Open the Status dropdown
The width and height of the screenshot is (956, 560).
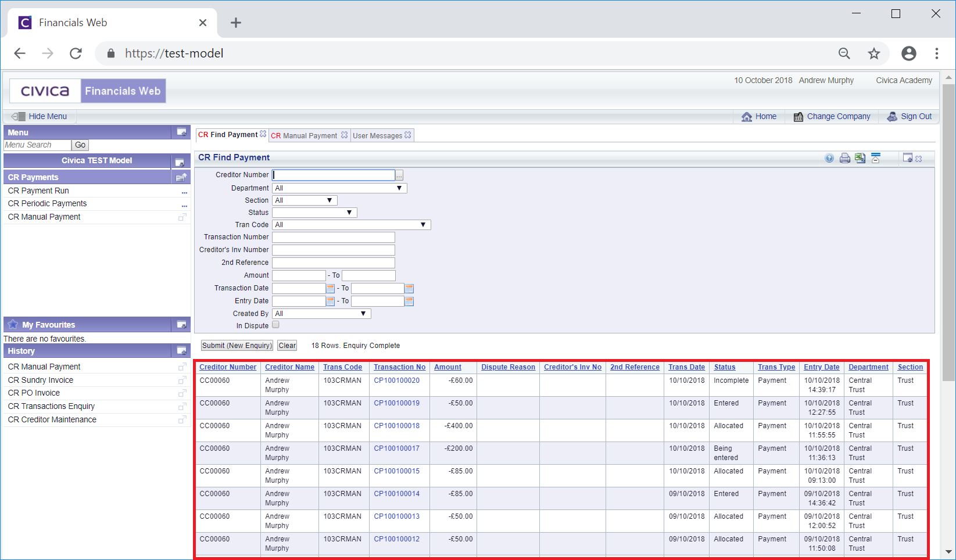click(x=314, y=213)
